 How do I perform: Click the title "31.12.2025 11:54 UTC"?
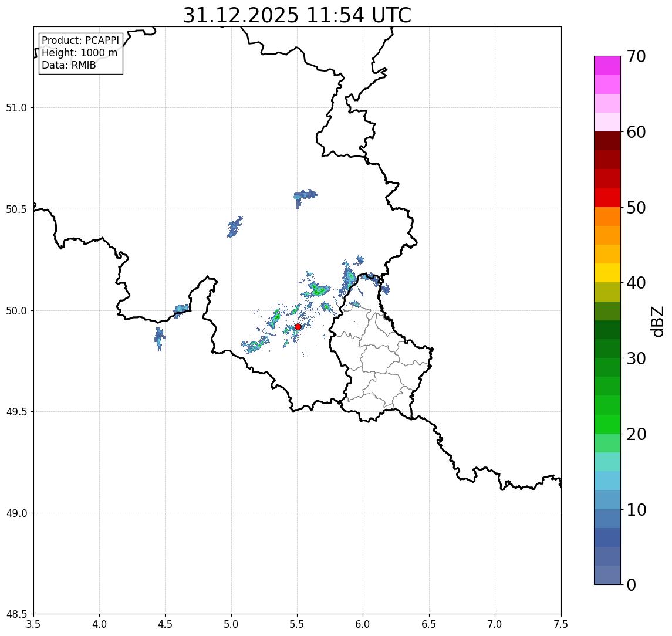(297, 15)
